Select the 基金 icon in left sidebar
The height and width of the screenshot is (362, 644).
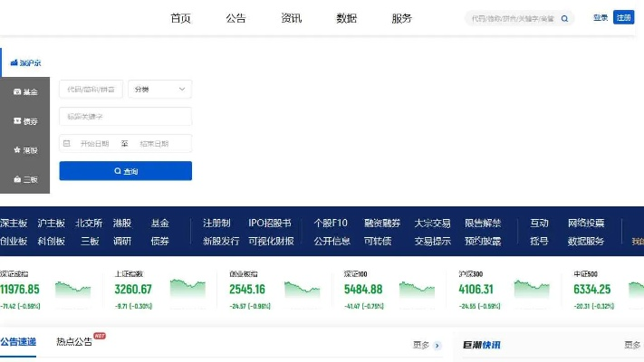[18, 92]
